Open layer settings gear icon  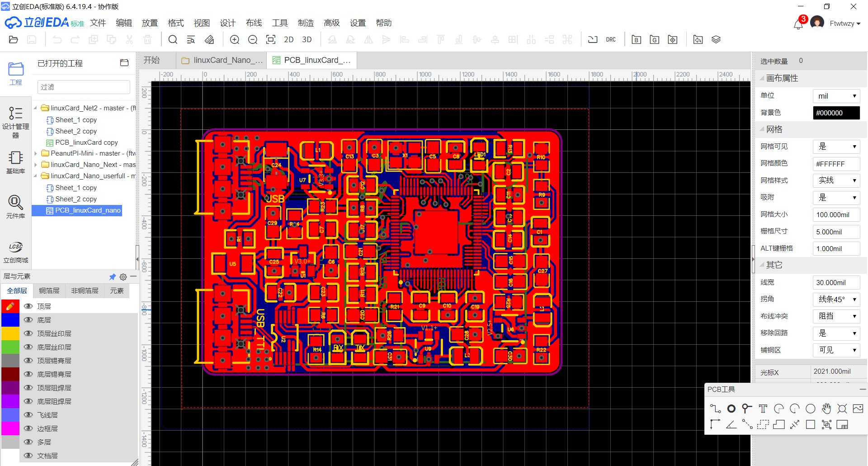[123, 277]
